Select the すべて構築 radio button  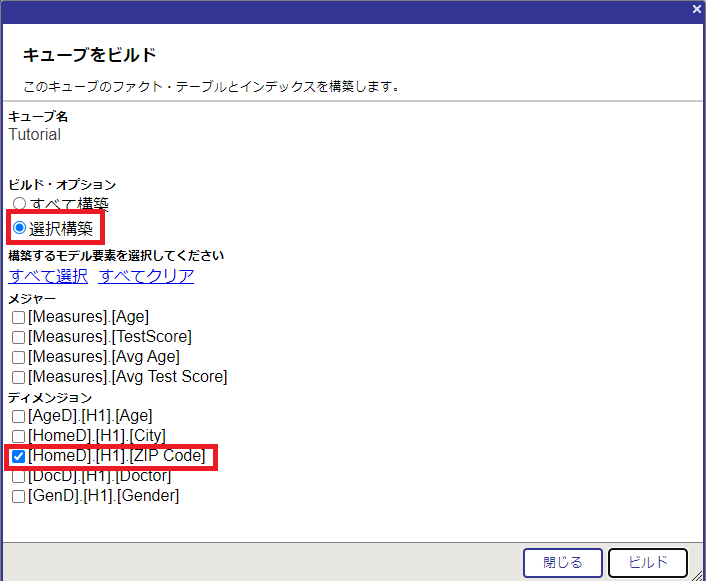(x=19, y=204)
